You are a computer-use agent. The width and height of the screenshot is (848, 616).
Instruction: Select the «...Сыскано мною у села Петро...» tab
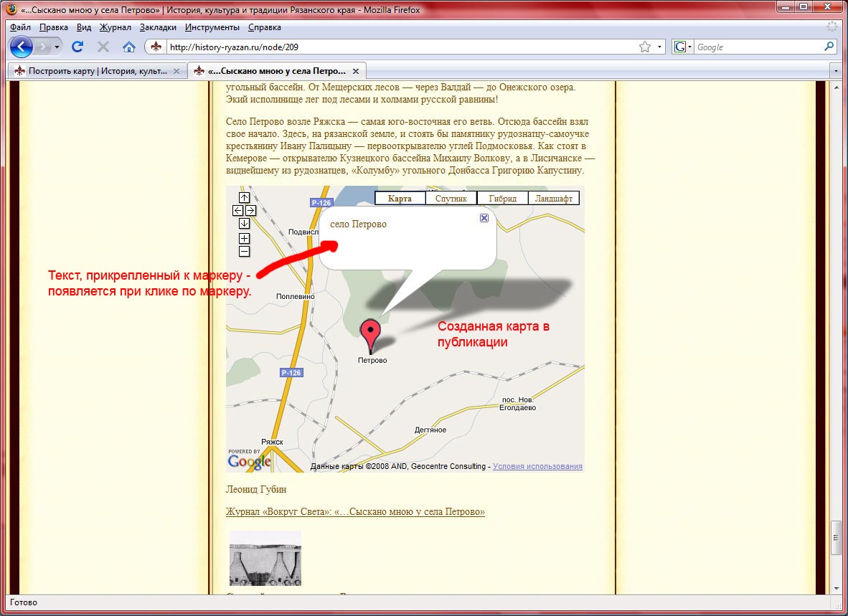[277, 71]
